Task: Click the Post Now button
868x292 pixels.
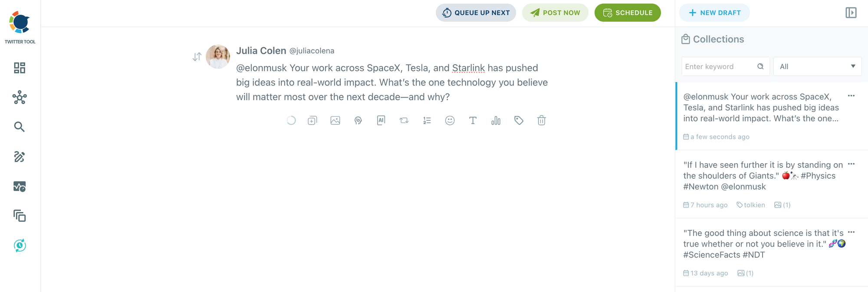Action: [555, 13]
